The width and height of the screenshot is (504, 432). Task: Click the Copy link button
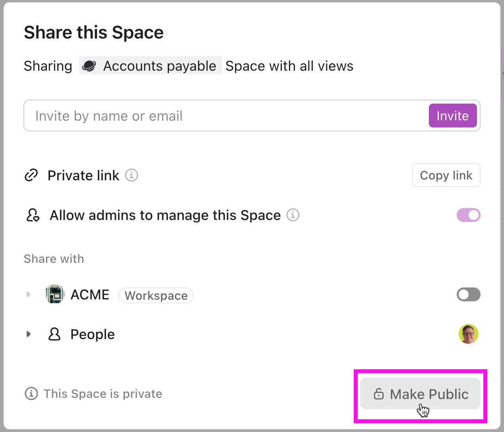tap(446, 175)
